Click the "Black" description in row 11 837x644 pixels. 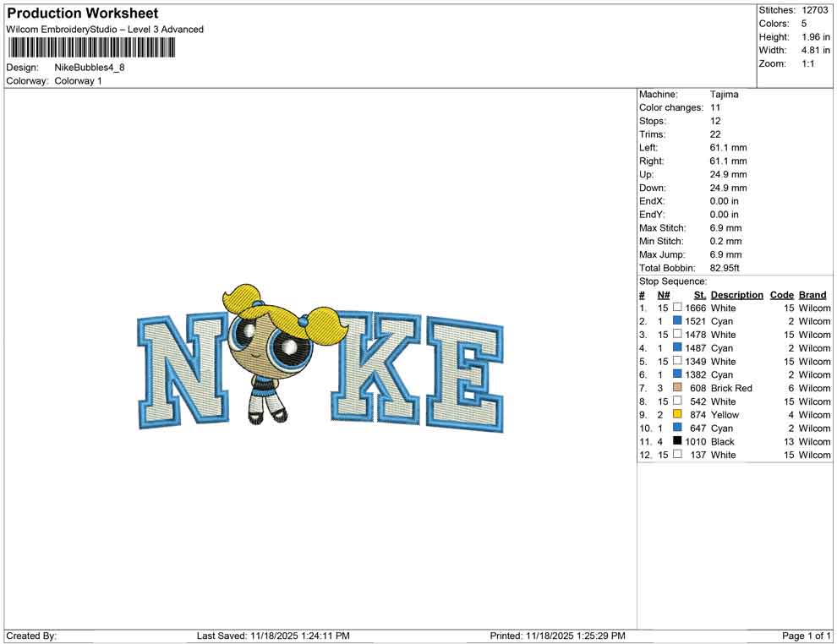pos(723,441)
